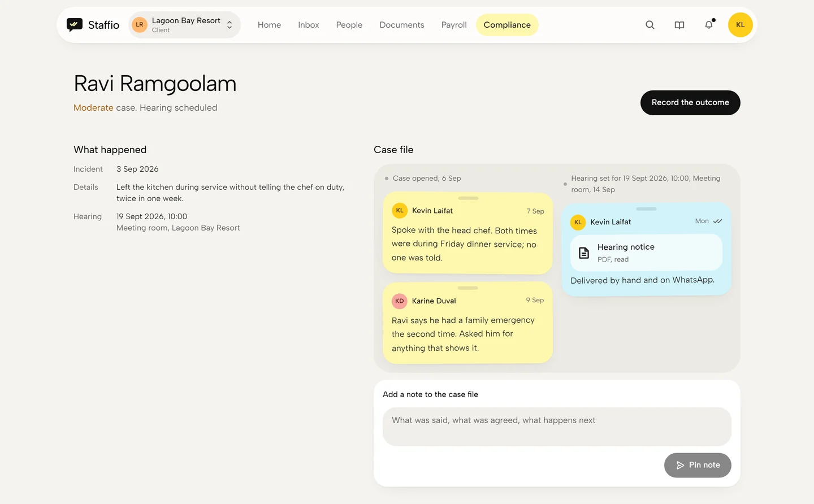
Task: Click KD avatar on Karine Duval note
Action: click(400, 301)
